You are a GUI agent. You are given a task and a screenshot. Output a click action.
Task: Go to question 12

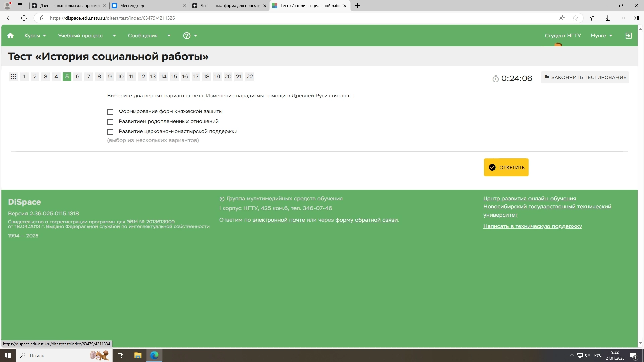142,77
